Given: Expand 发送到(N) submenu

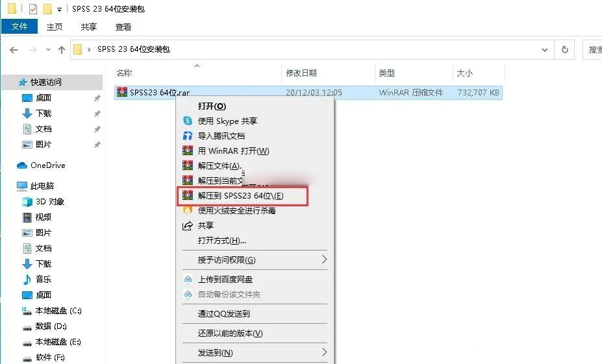Looking at the screenshot, I should tap(255, 352).
